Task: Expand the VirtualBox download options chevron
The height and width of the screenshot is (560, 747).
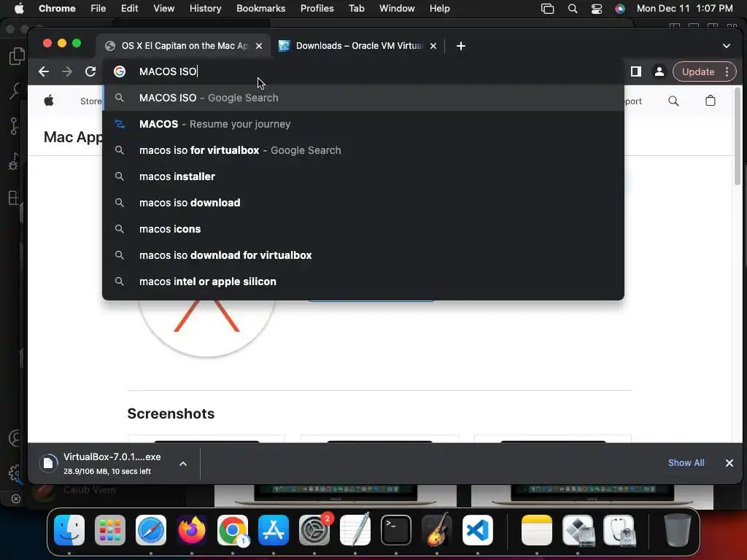Action: coord(183,463)
